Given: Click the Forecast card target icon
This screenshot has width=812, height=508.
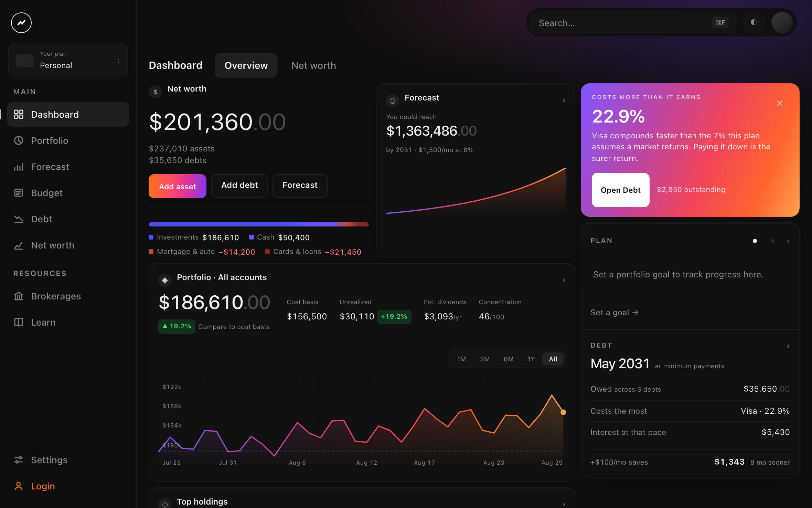Looking at the screenshot, I should pos(393,101).
